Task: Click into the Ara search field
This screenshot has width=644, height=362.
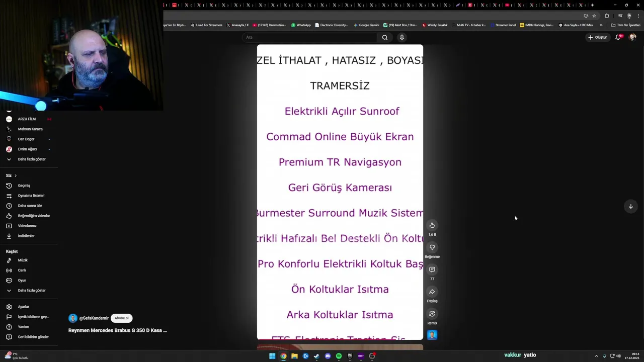Action: pos(309,37)
